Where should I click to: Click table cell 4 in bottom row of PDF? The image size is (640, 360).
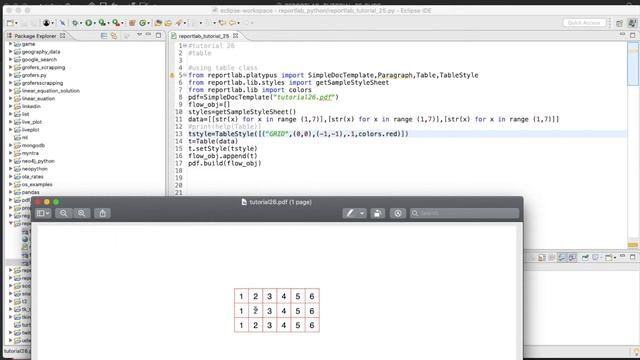click(284, 325)
